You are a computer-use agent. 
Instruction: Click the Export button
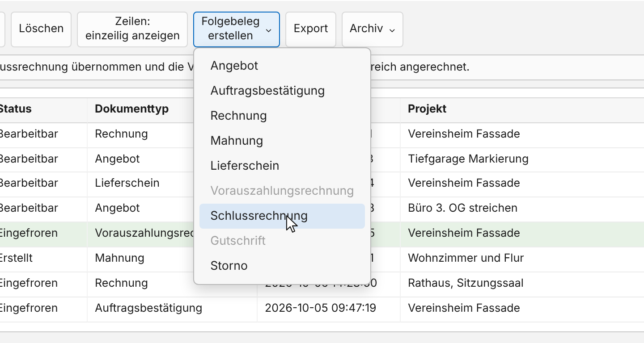coord(311,29)
